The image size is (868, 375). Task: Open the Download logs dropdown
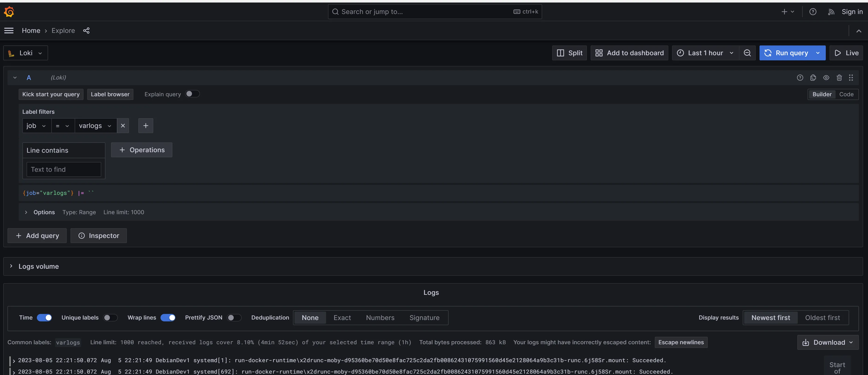tap(828, 342)
